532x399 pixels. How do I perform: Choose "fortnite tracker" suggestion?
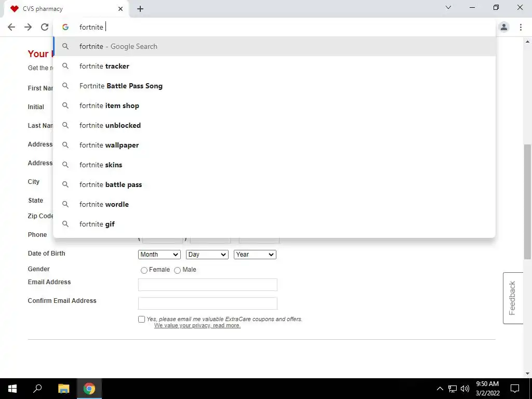(x=274, y=66)
